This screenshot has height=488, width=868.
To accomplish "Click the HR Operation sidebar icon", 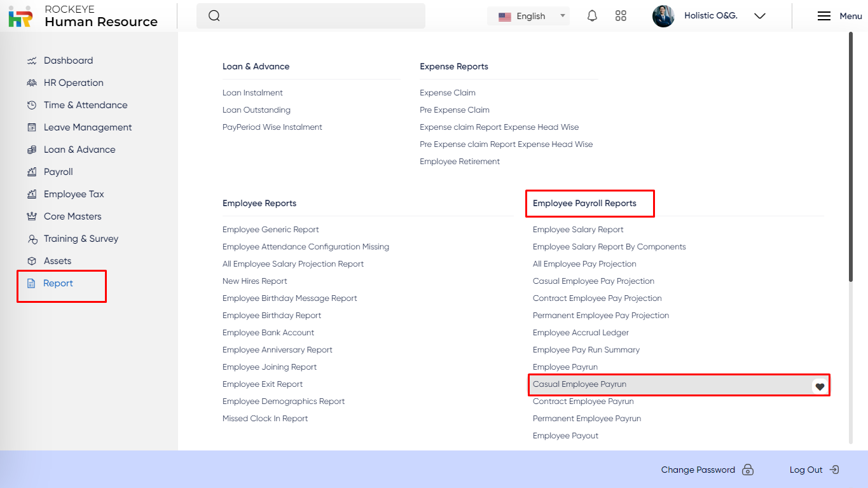I will [32, 83].
